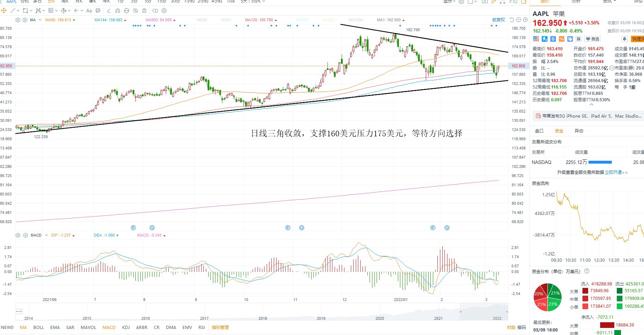This screenshot has height=335, width=644.
Task: Switch to 1小时 timeframe
Action: coord(189,1)
